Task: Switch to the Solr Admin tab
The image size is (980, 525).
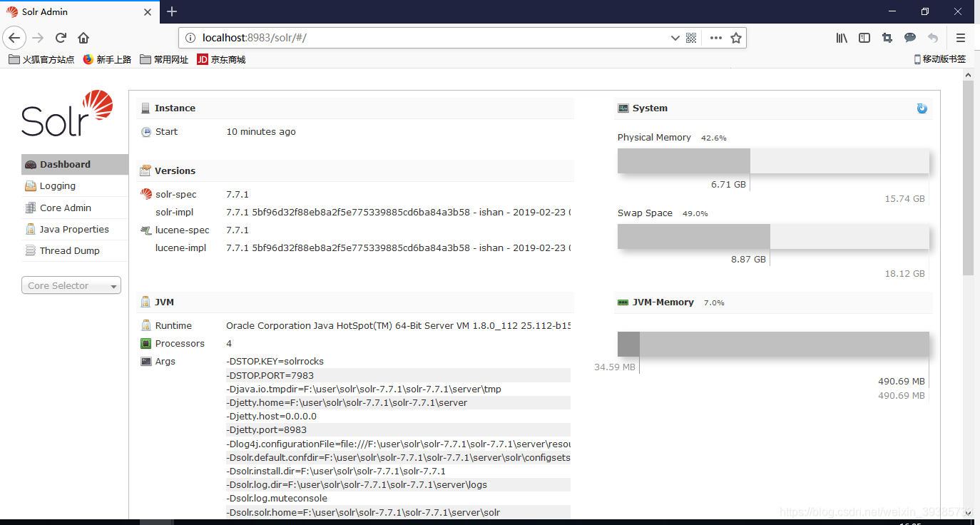Action: coord(79,12)
